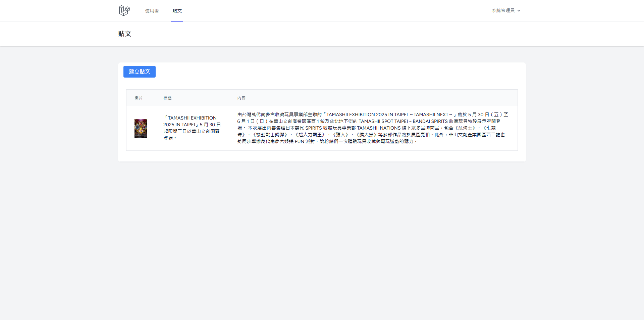This screenshot has height=320, width=644.
Task: Open the TAMASHII exhibition post thumbnail
Action: point(141,128)
